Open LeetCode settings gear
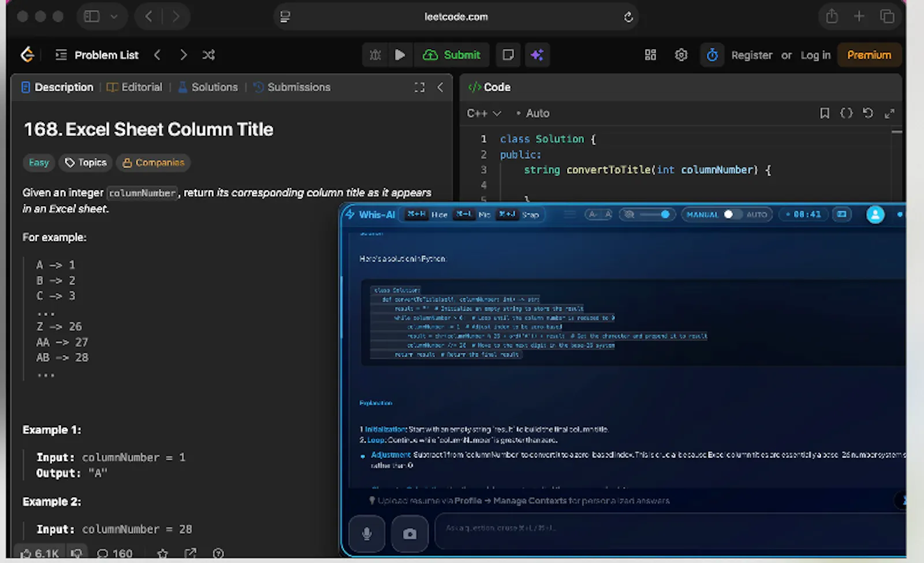This screenshot has width=924, height=563. pos(681,55)
